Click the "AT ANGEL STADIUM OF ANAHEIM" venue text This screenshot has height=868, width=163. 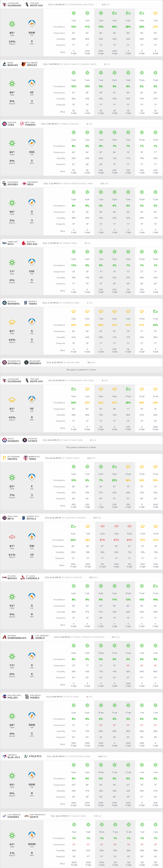tap(88, 637)
